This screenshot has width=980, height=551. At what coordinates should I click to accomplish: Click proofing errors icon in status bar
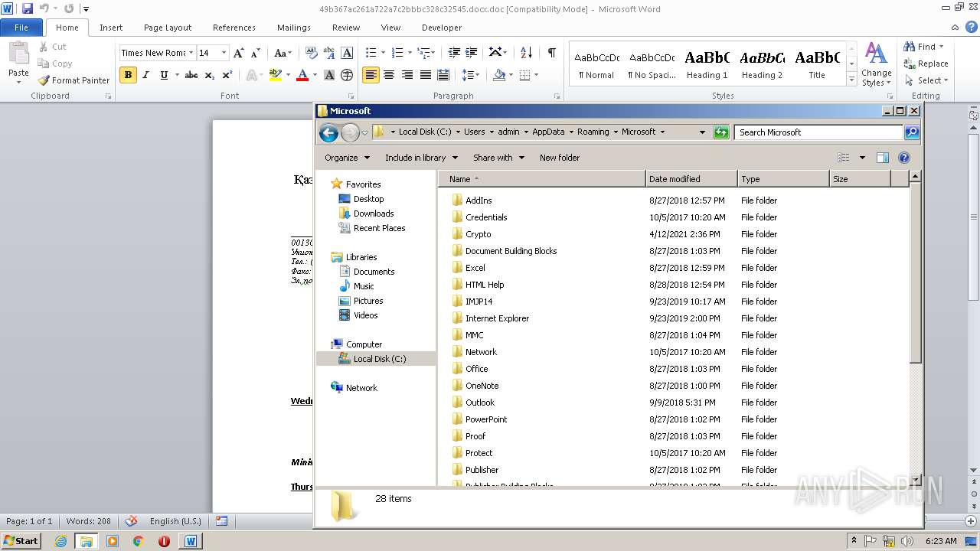tap(131, 521)
